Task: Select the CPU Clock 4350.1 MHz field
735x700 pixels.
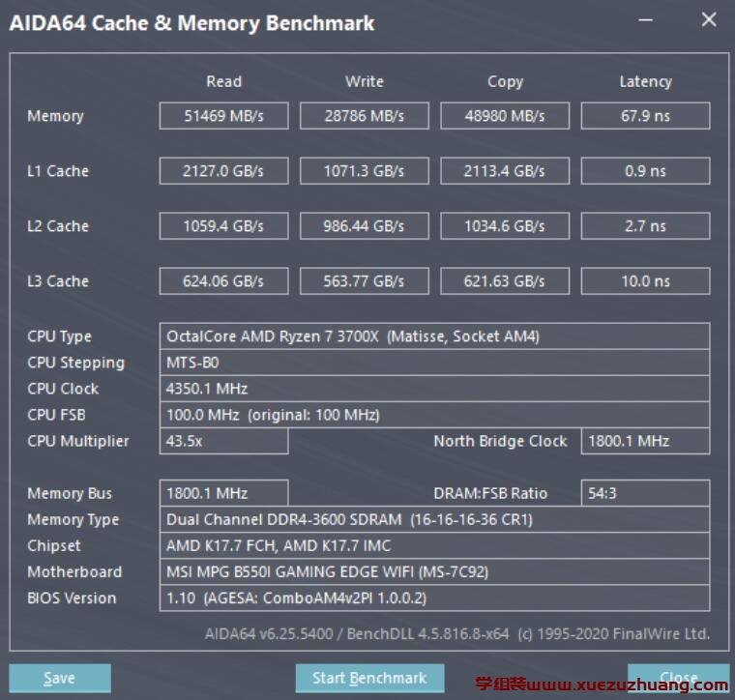Action: pos(434,389)
